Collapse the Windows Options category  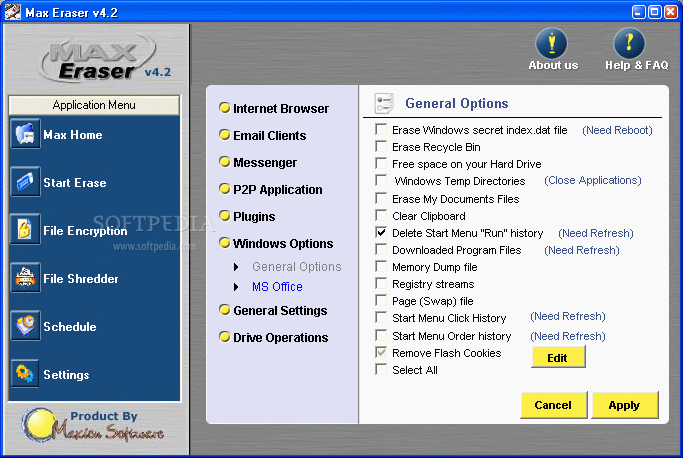tap(283, 244)
